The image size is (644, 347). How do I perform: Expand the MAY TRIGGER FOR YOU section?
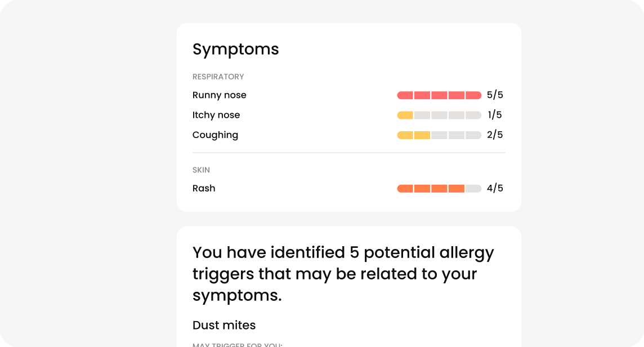[237, 344]
